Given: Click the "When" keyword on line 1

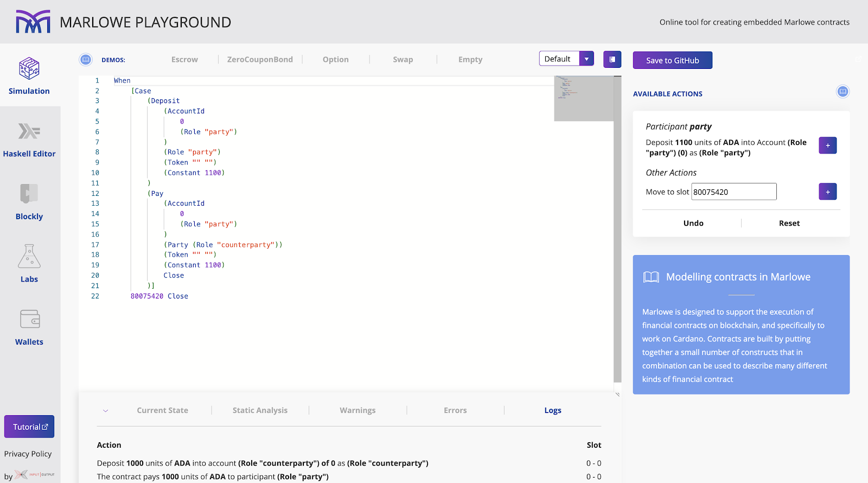Looking at the screenshot, I should (x=122, y=81).
